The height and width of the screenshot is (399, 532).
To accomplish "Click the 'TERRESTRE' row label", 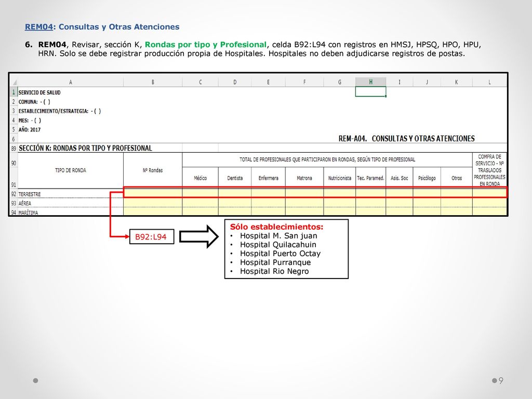I will click(x=30, y=194).
